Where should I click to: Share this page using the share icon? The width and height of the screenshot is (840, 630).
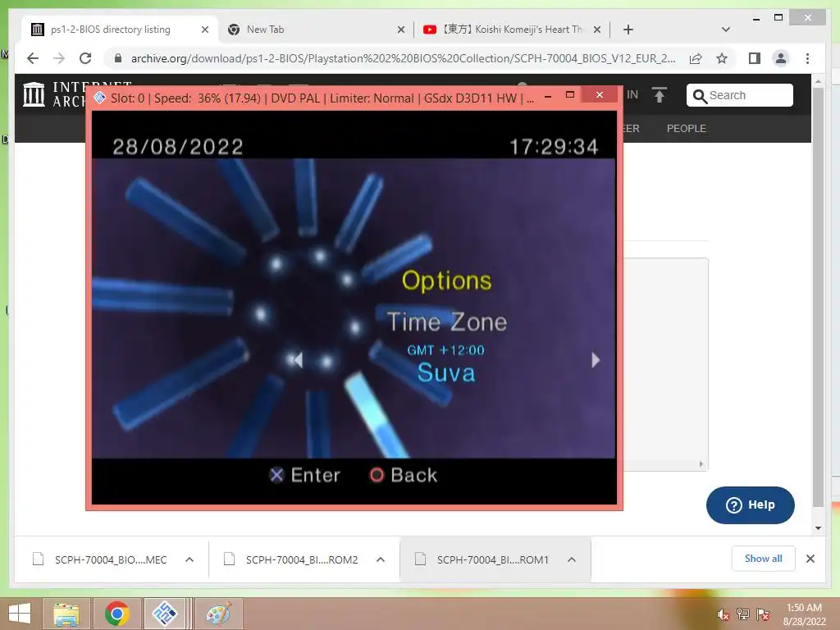point(696,58)
